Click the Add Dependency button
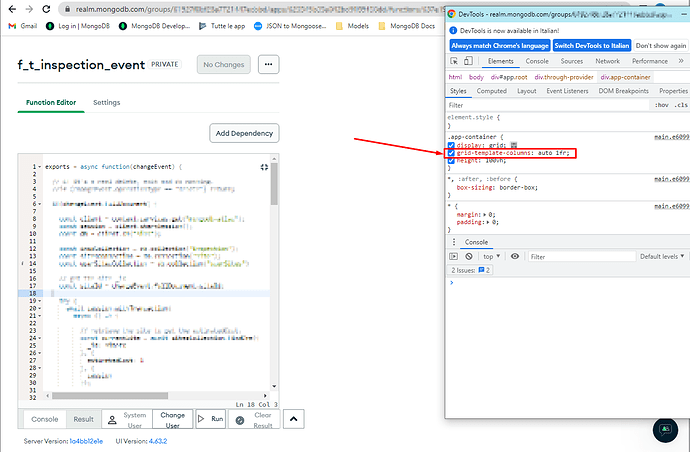The width and height of the screenshot is (690, 452). 244,133
